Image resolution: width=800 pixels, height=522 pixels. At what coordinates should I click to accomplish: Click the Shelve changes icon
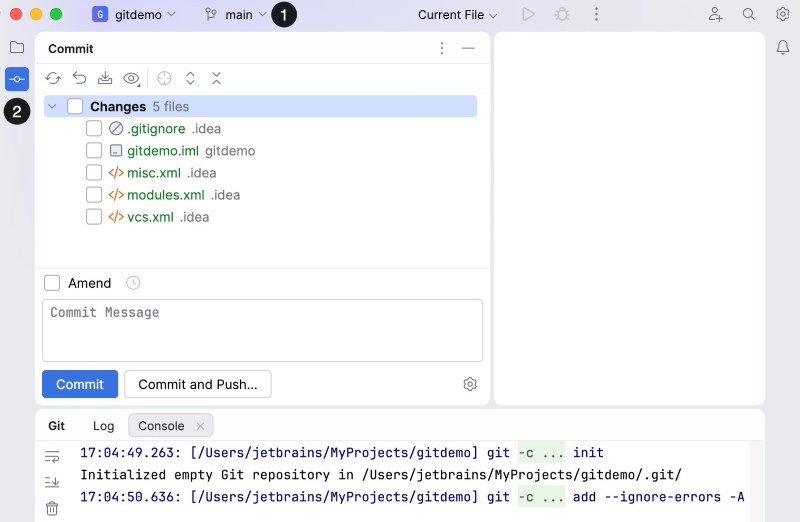105,78
